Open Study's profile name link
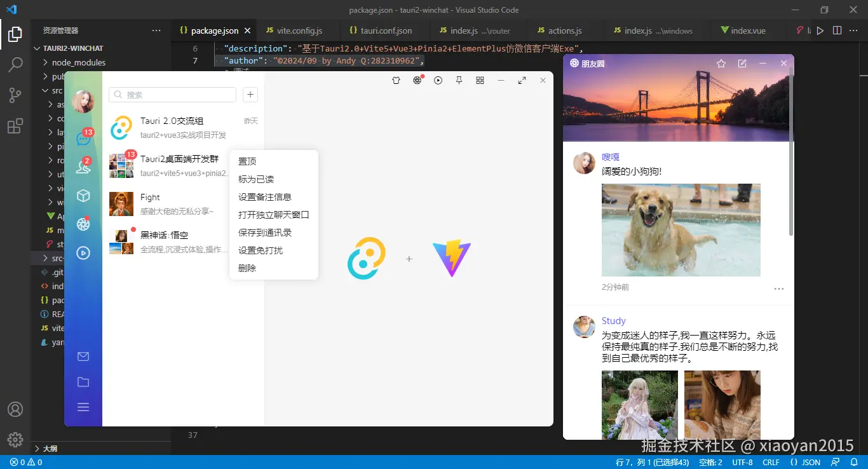Viewport: 868px width, 469px height. click(613, 320)
